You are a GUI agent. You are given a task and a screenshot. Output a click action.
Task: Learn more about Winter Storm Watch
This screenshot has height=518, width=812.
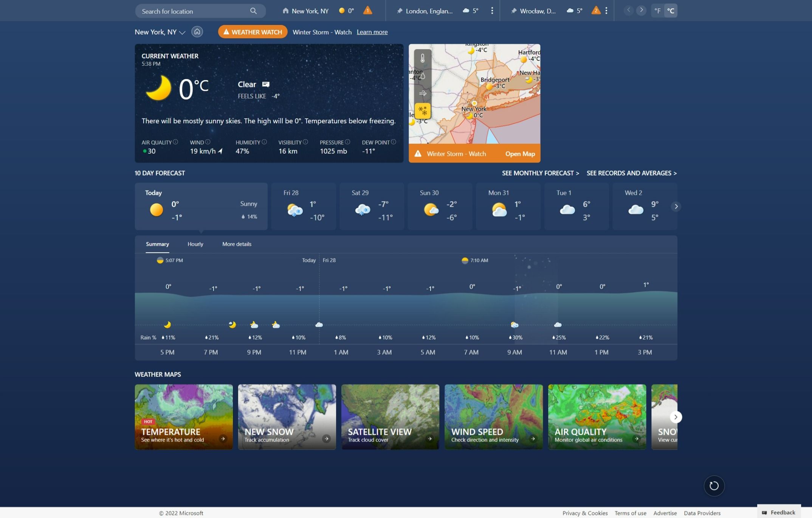click(x=372, y=32)
